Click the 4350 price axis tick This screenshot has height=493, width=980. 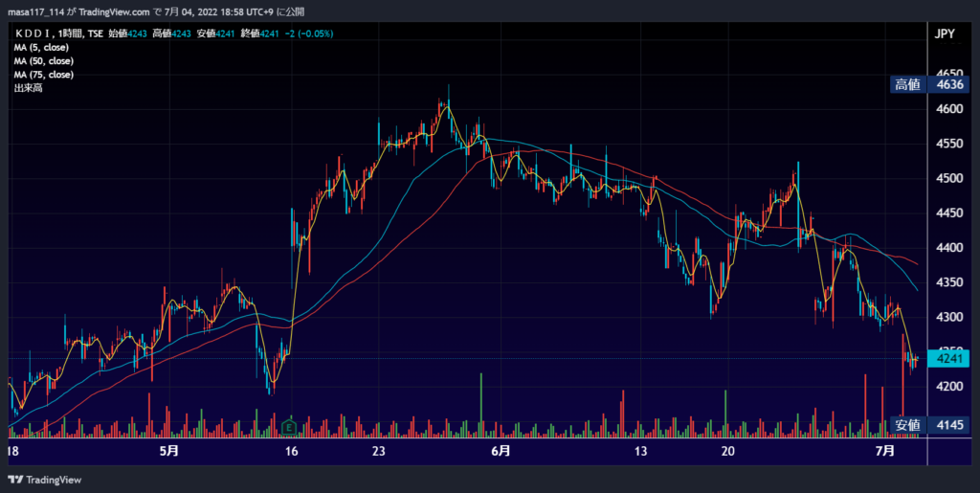click(x=948, y=282)
